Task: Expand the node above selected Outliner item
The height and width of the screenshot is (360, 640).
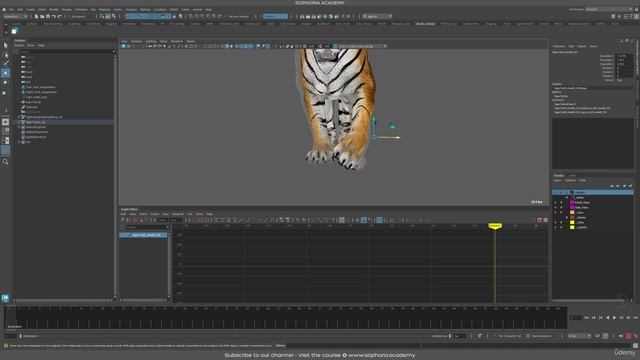Action: (19, 117)
